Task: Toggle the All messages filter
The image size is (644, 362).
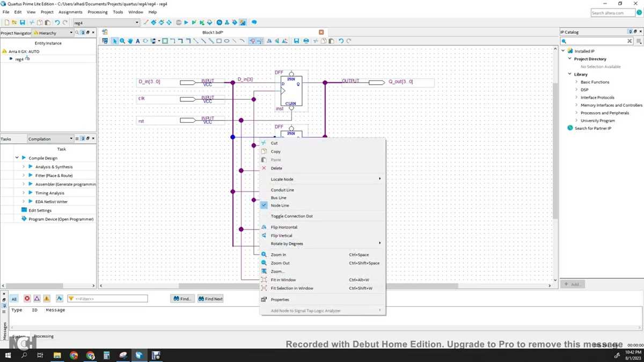Action: click(x=14, y=299)
